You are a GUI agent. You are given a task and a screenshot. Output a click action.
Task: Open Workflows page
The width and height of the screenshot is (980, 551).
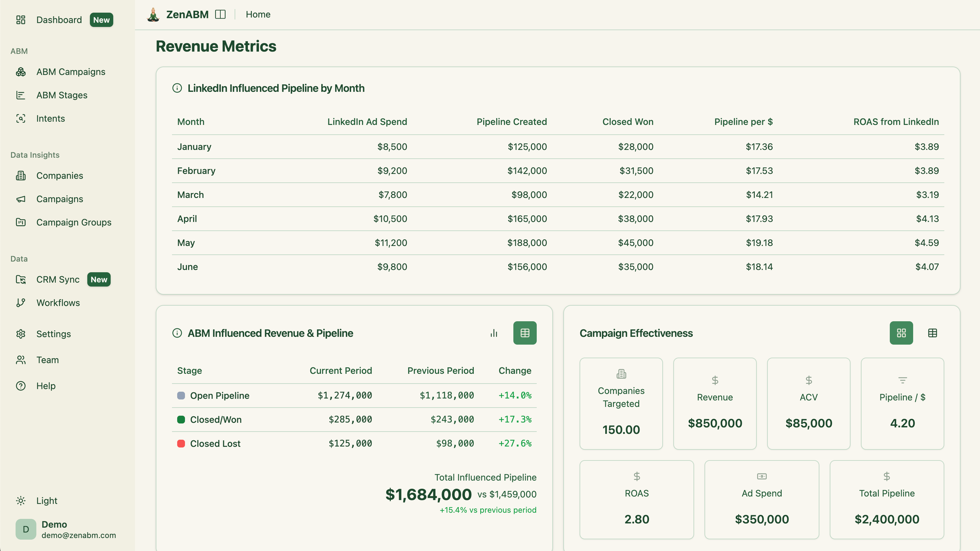tap(58, 302)
